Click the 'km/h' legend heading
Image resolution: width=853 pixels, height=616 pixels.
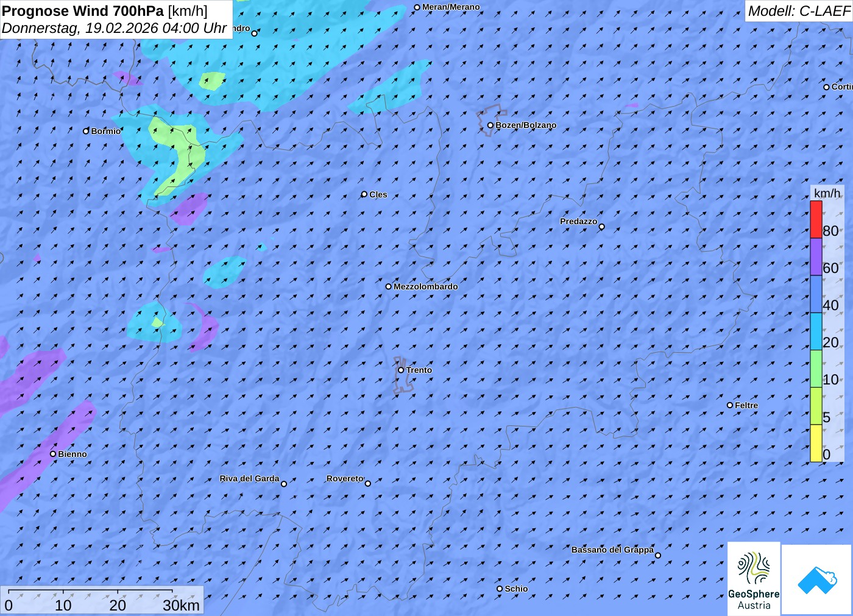point(827,193)
